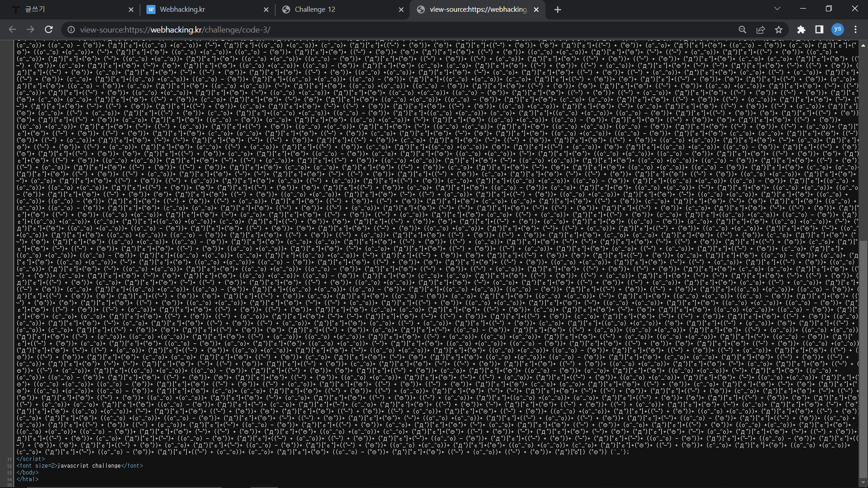Share this page icon
The height and width of the screenshot is (488, 868).
click(x=760, y=29)
